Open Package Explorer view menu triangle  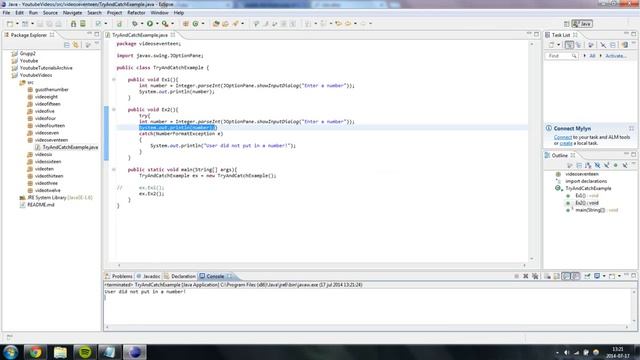tap(97, 44)
